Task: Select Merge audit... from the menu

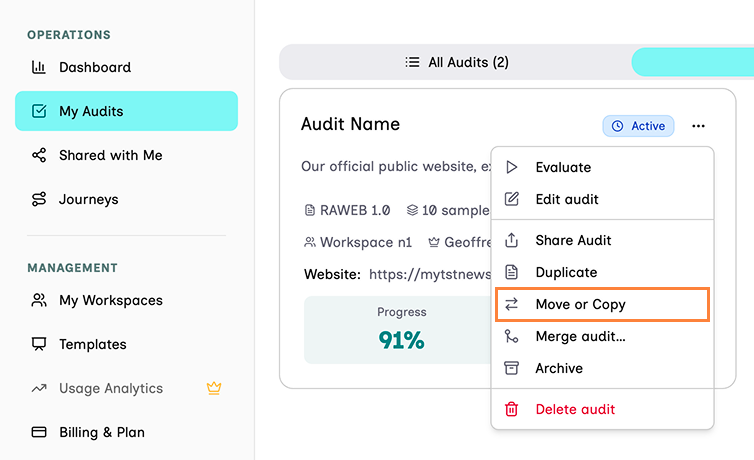Action: [x=602, y=336]
